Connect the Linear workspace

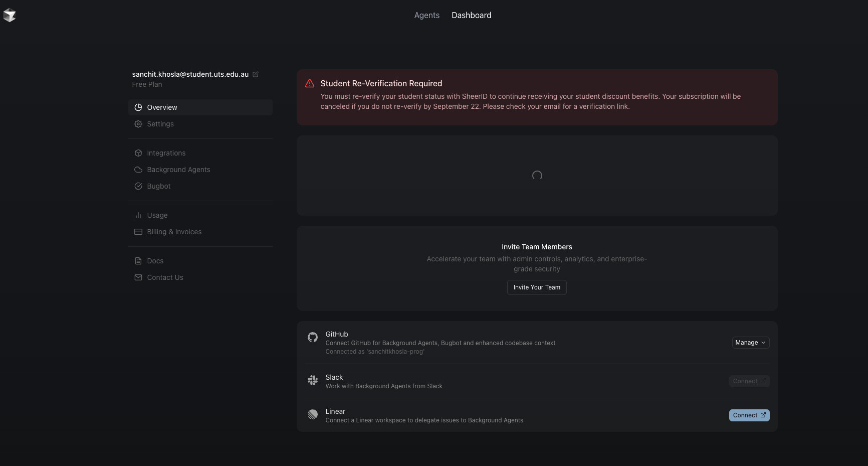(x=749, y=415)
